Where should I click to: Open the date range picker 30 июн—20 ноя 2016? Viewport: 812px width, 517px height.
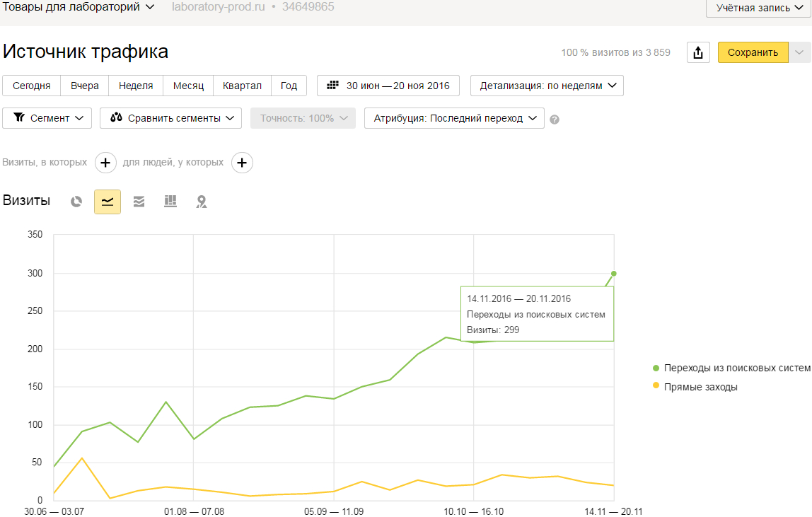(x=388, y=86)
